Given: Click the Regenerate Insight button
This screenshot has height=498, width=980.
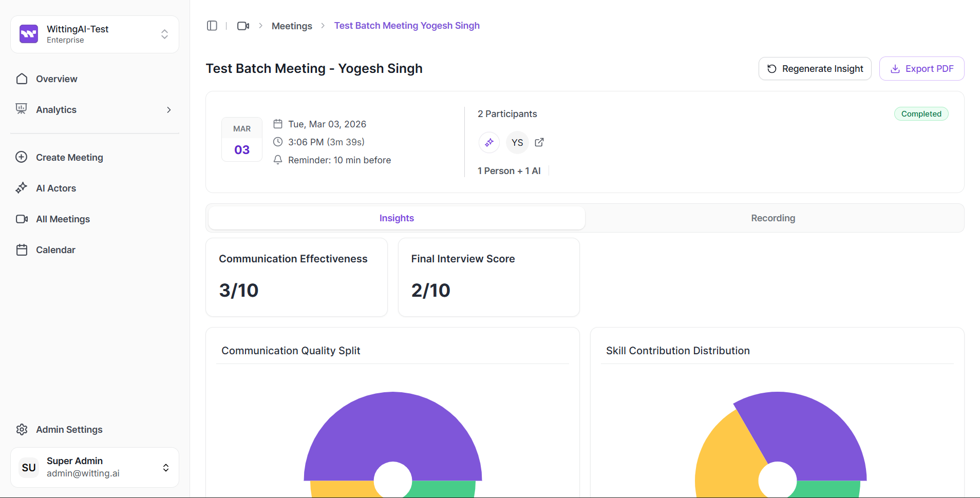Looking at the screenshot, I should tap(815, 69).
